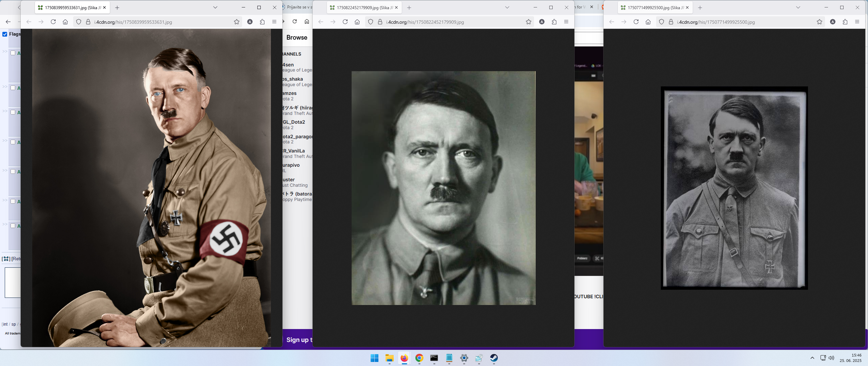Click the reload icon in the Twitch background window
This screenshot has width=868, height=366.
pyautogui.click(x=295, y=22)
